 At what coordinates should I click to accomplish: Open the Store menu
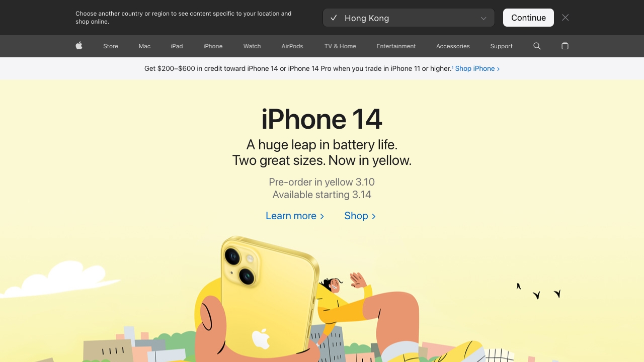tap(111, 46)
